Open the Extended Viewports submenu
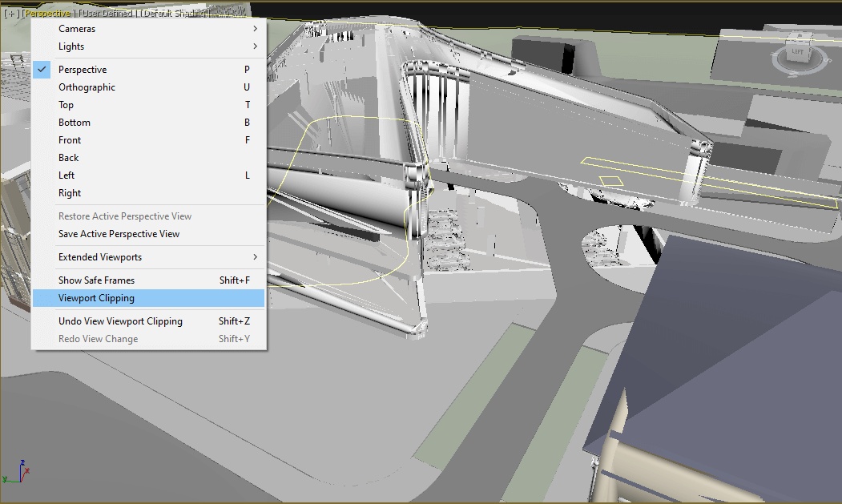This screenshot has width=842, height=504. 100,257
